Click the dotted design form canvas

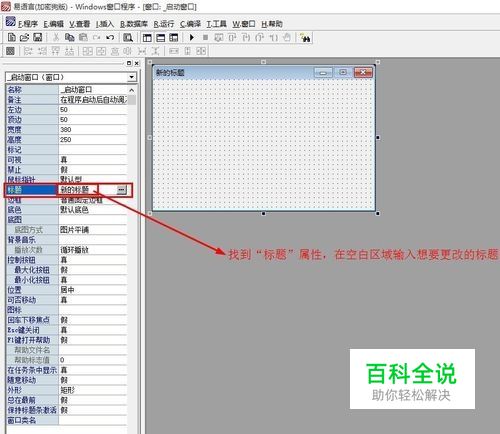coord(263,145)
